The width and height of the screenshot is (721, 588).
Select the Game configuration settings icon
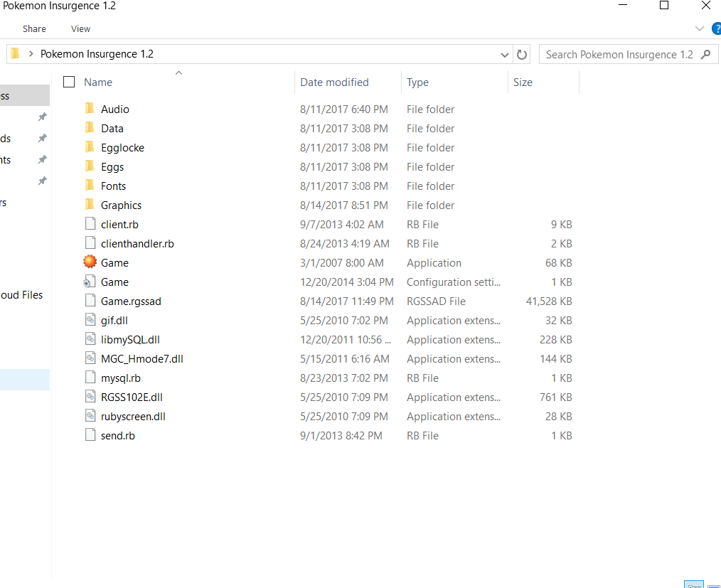pyautogui.click(x=90, y=282)
